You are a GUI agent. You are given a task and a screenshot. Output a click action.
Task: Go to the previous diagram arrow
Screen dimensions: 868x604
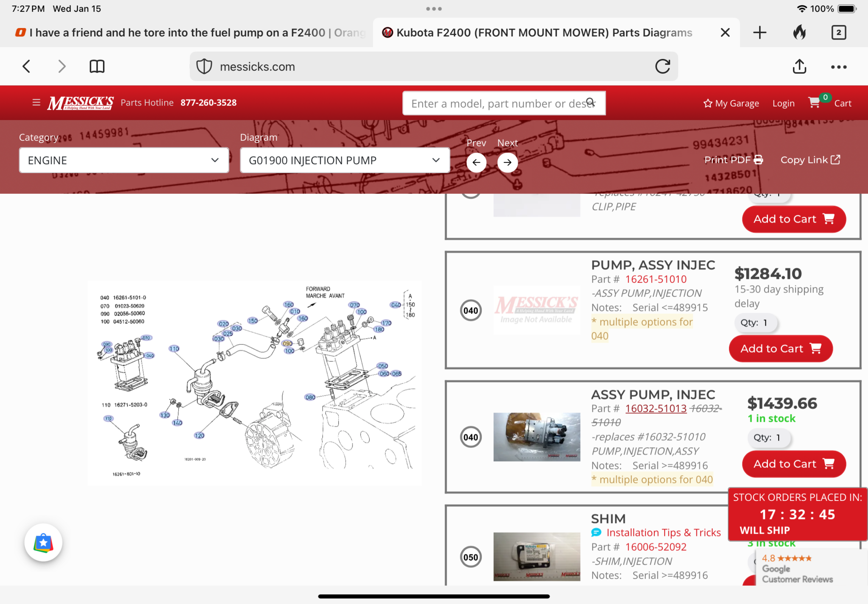(x=476, y=162)
